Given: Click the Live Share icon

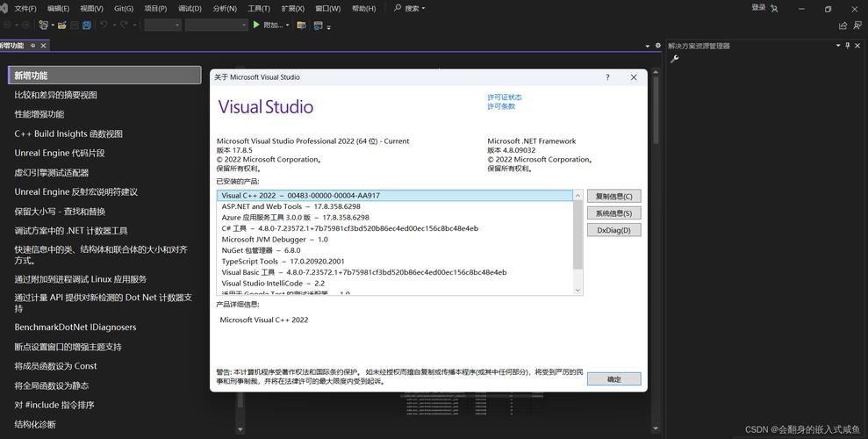Looking at the screenshot, I should (843, 25).
